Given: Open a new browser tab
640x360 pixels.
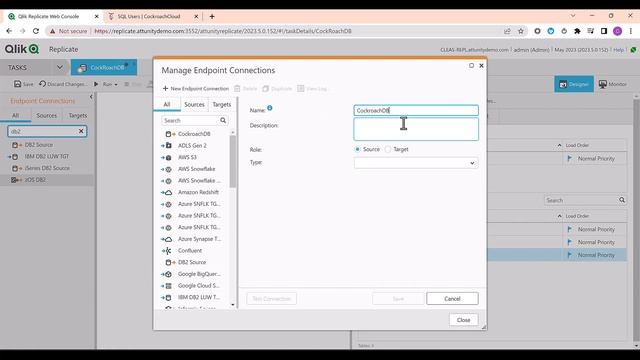Looking at the screenshot, I should pos(212,16).
